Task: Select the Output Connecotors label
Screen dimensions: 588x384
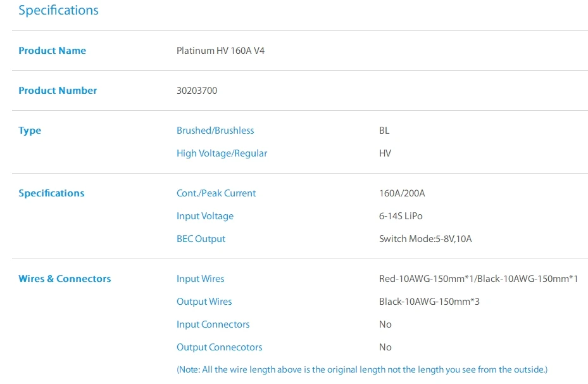Action: 220,348
